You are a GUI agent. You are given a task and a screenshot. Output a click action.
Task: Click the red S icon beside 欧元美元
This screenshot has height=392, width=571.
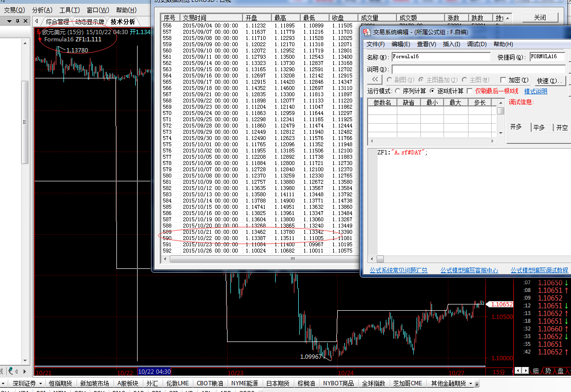click(39, 32)
